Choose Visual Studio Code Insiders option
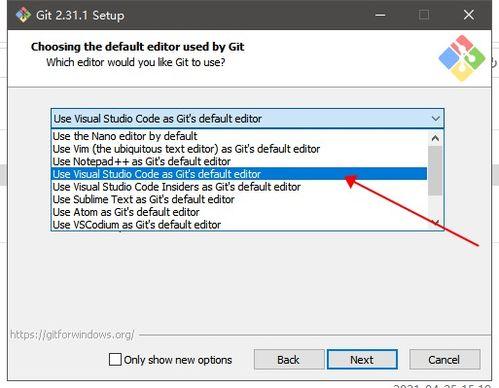The image size is (499, 388). point(239,187)
